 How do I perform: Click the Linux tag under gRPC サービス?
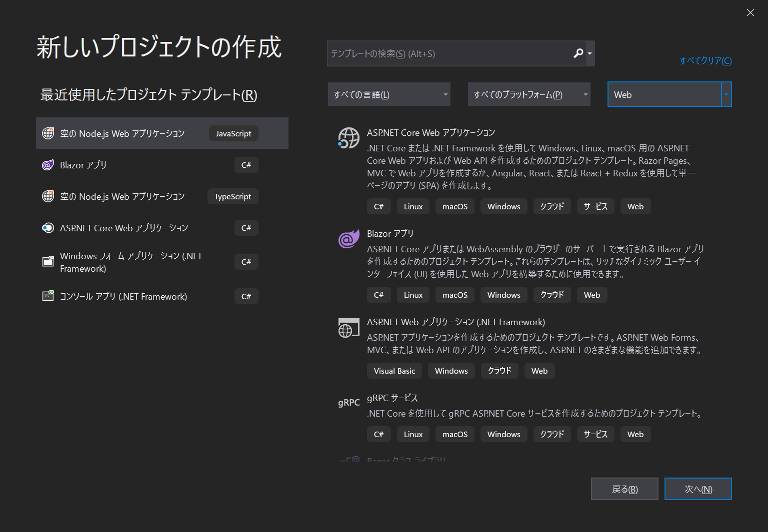[413, 434]
